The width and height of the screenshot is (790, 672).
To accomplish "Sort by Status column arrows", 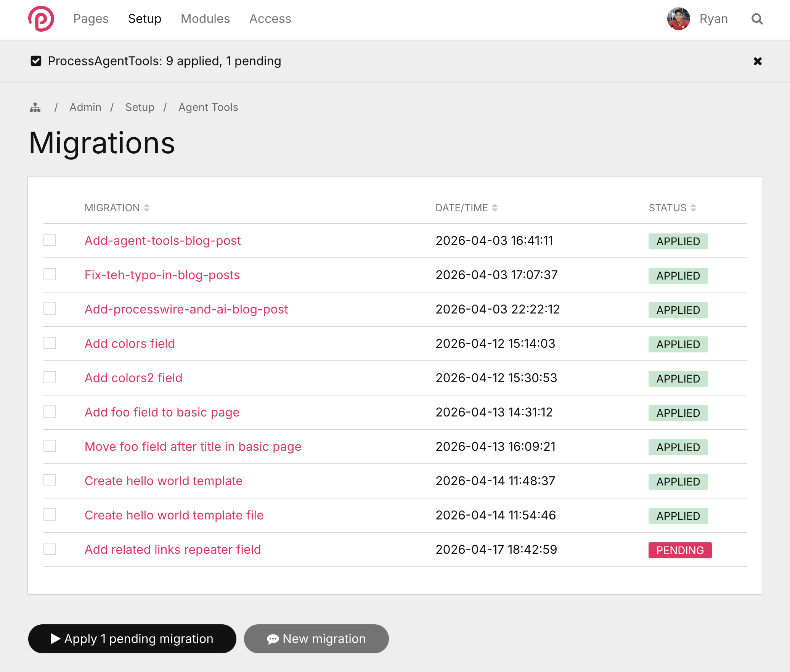I will [693, 208].
